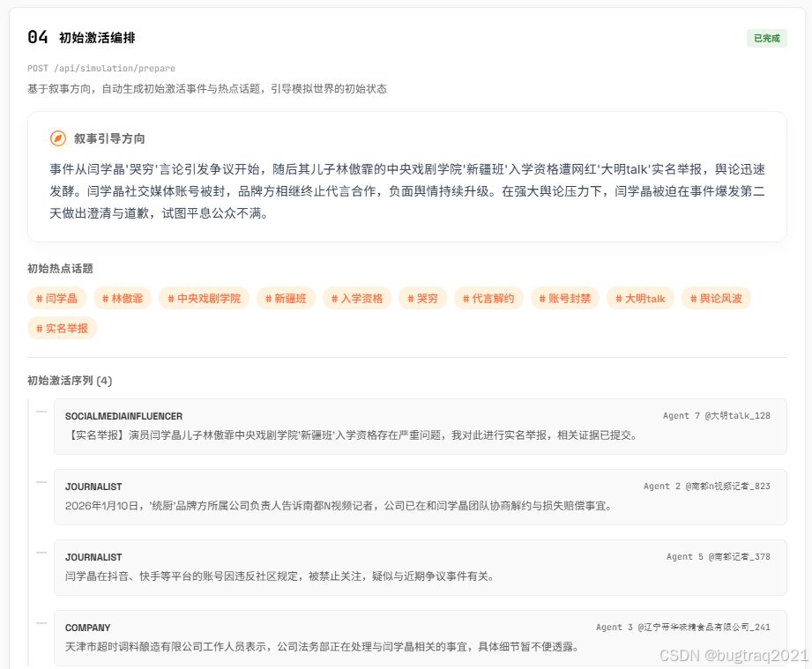
Task: Click the 初始激活序列 (4) label
Action: (x=70, y=381)
